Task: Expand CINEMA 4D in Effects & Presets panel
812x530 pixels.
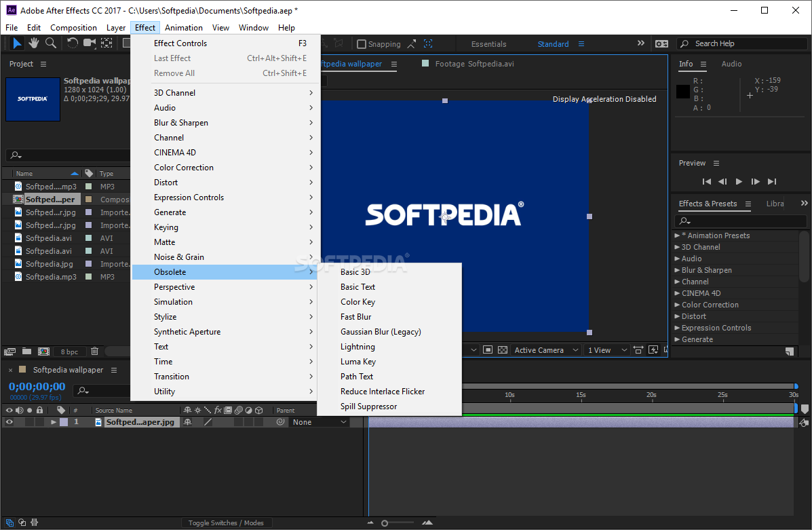Action: (x=678, y=293)
